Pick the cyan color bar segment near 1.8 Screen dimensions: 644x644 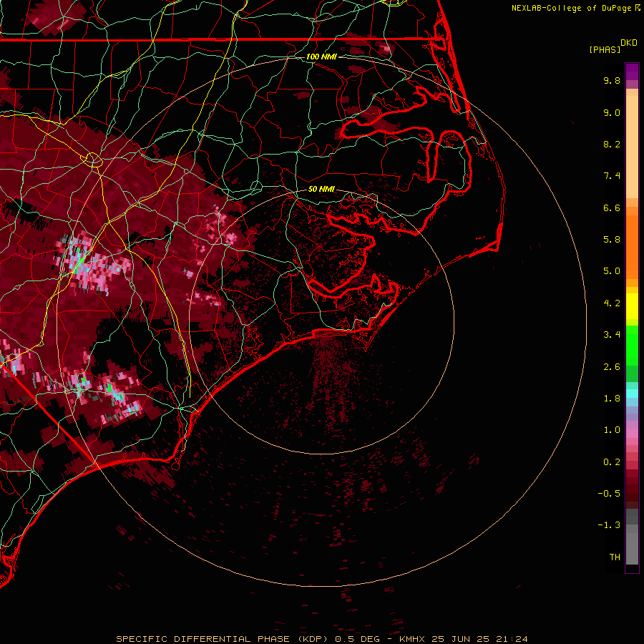(x=632, y=394)
